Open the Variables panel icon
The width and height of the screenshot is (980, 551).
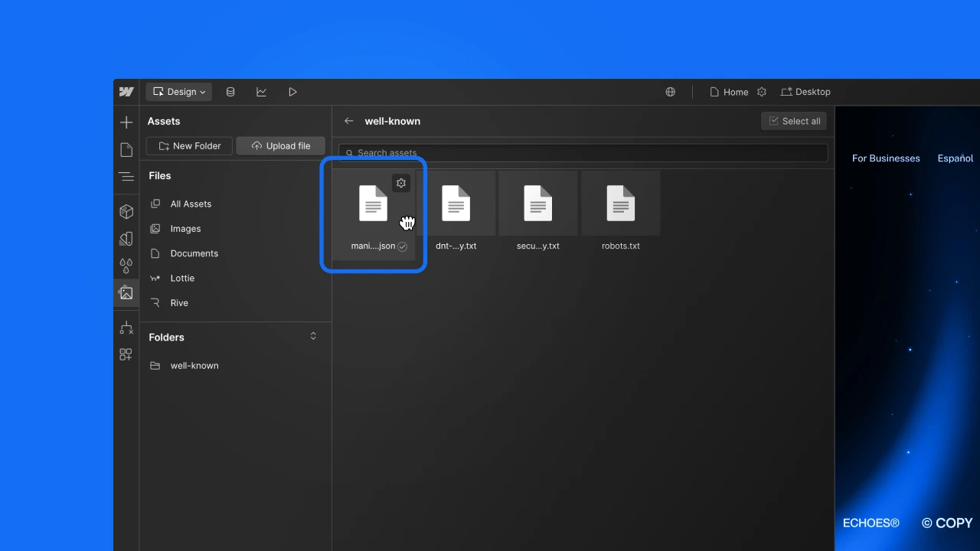(x=126, y=239)
